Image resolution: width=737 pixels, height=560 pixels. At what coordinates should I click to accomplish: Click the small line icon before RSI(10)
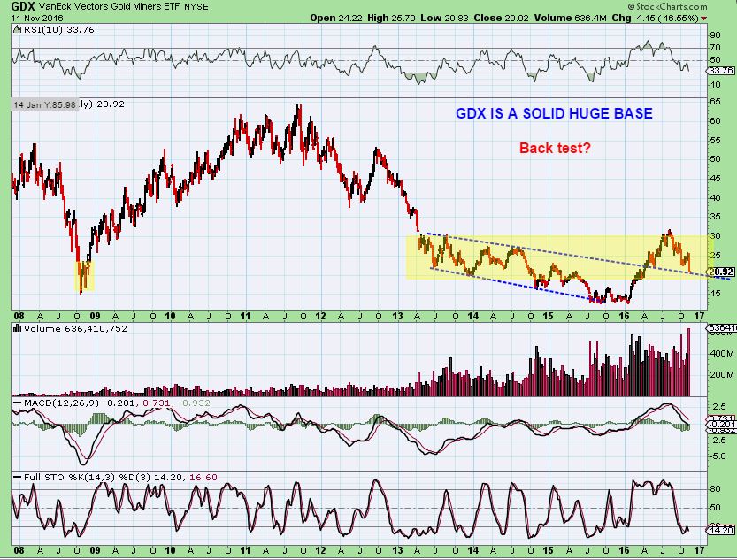pos(17,29)
